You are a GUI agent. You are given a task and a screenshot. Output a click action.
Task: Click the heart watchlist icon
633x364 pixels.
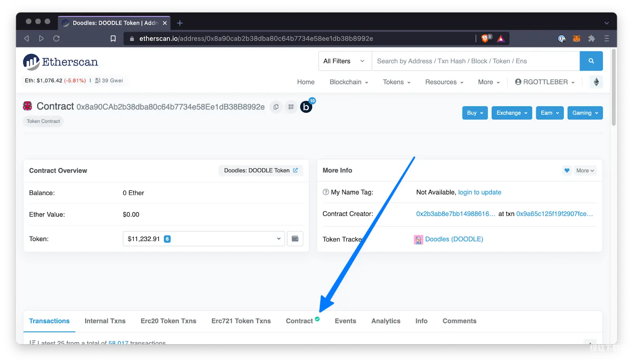[x=567, y=170]
